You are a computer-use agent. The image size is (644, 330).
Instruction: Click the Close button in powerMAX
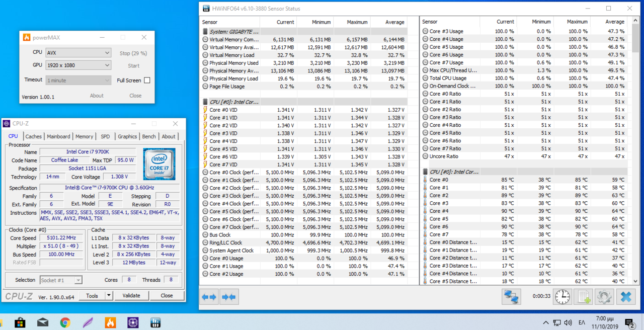tap(135, 96)
